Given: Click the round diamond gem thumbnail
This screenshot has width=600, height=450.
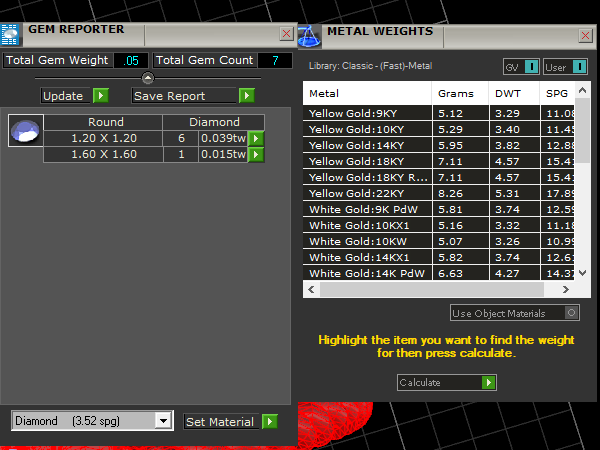Looking at the screenshot, I should pyautogui.click(x=25, y=131).
